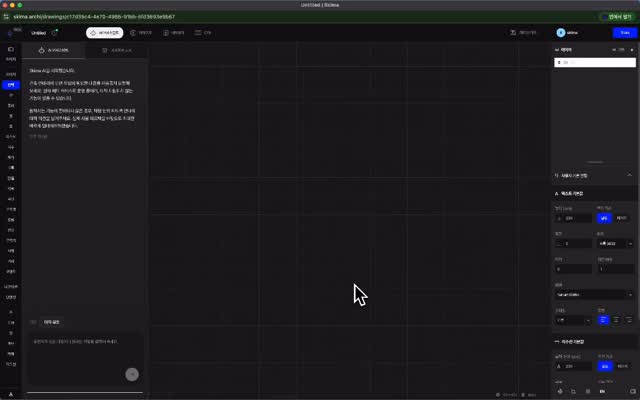Open the skima user avatar menu
The image size is (640, 400).
coord(567,33)
